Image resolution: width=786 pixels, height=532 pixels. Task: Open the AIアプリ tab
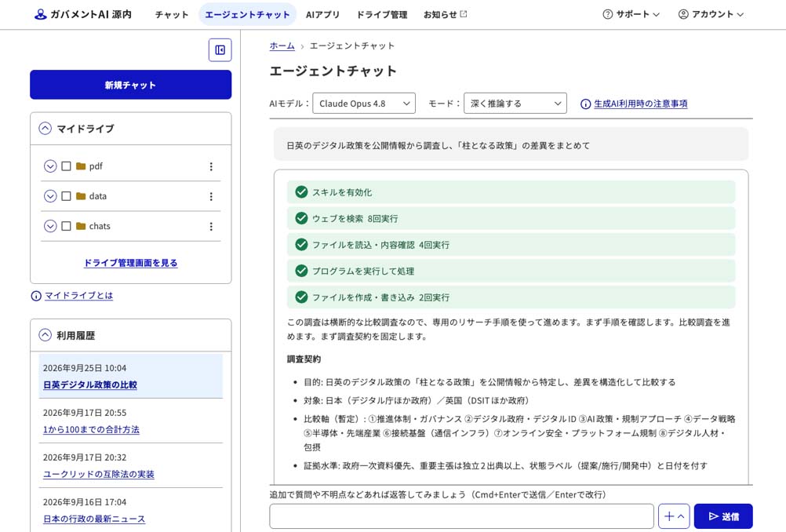(323, 15)
